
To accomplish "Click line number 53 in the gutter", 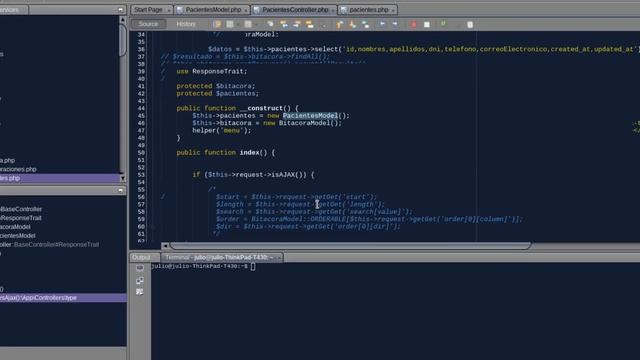I will click(141, 175).
